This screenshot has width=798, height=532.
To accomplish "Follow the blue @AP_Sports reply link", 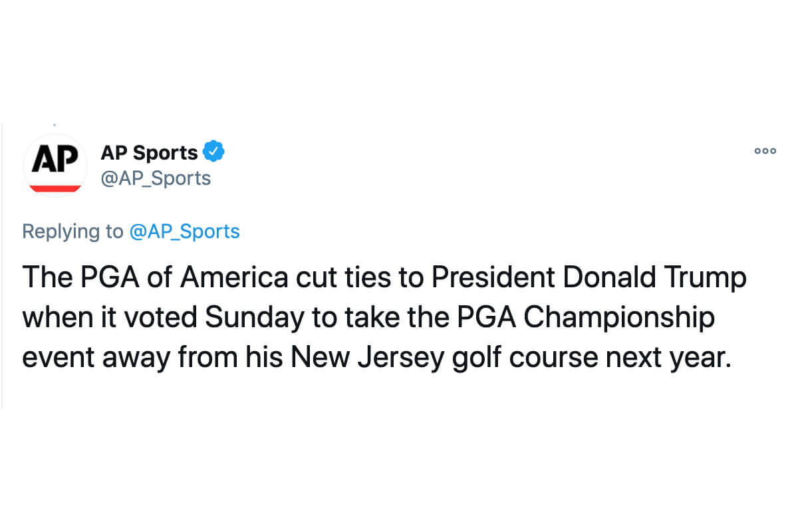I will pyautogui.click(x=184, y=231).
